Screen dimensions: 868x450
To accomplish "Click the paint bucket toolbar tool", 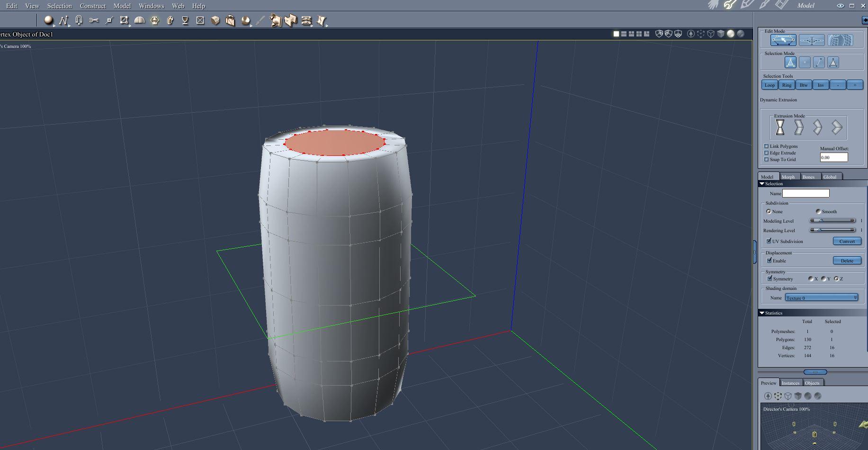I will [231, 20].
